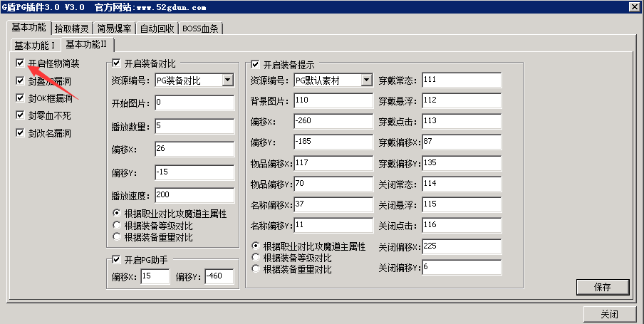Click the 名称偏移Y field showing 11
The height and width of the screenshot is (324, 644).
pyautogui.click(x=333, y=226)
